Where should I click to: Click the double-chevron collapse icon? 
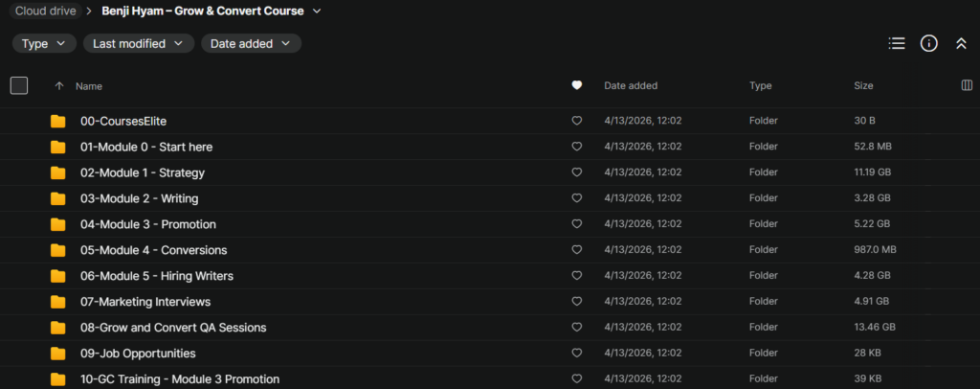[961, 43]
